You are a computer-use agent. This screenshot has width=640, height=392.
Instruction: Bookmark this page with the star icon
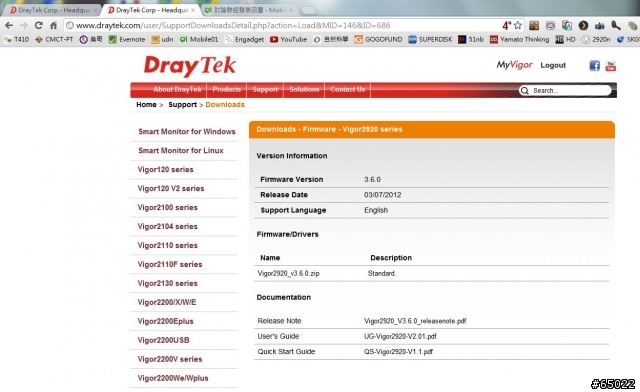[518, 25]
